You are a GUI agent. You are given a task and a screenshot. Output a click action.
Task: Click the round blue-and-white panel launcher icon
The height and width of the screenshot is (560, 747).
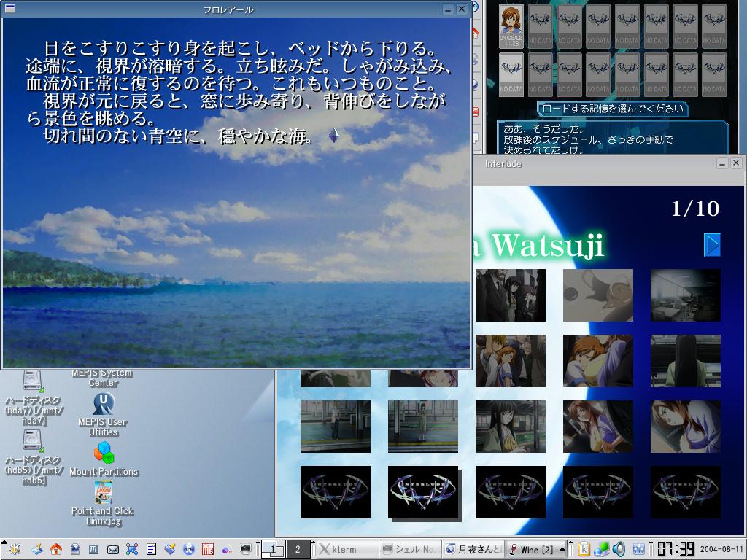[189, 549]
